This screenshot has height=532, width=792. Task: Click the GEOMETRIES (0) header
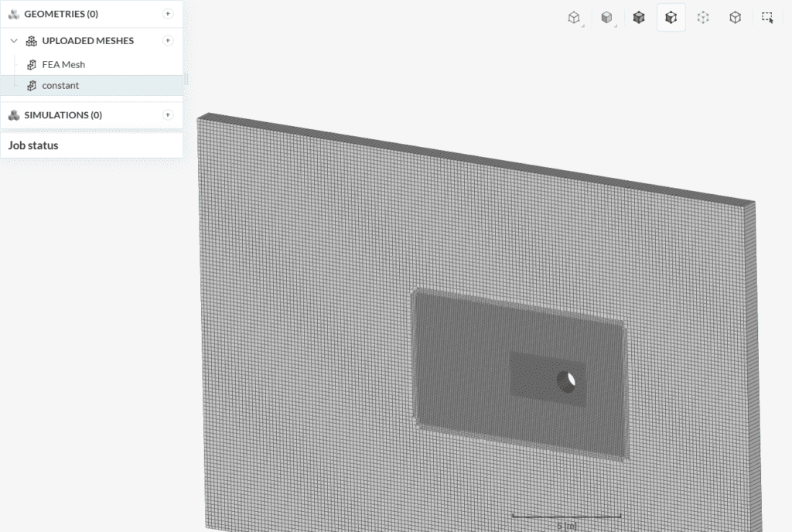tap(60, 13)
